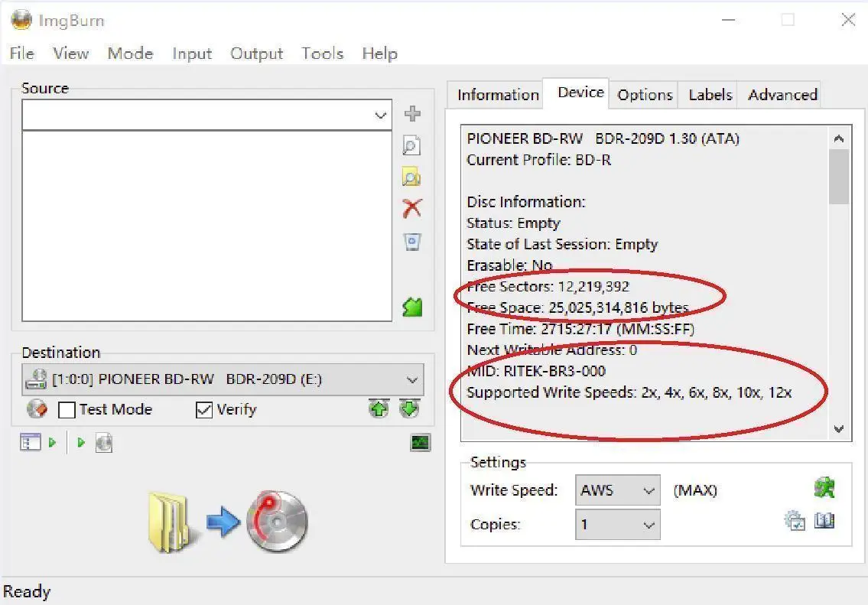Viewport: 868px width, 605px height.
Task: Open the Write Speed AWS dropdown
Action: pyautogui.click(x=618, y=490)
